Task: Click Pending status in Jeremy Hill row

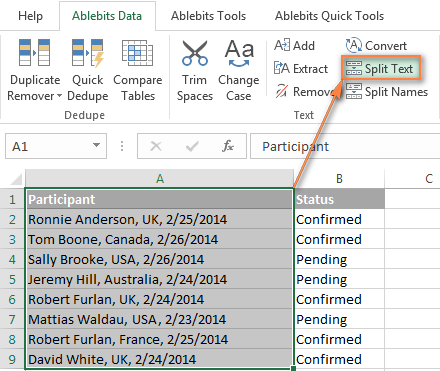Action: [339, 279]
